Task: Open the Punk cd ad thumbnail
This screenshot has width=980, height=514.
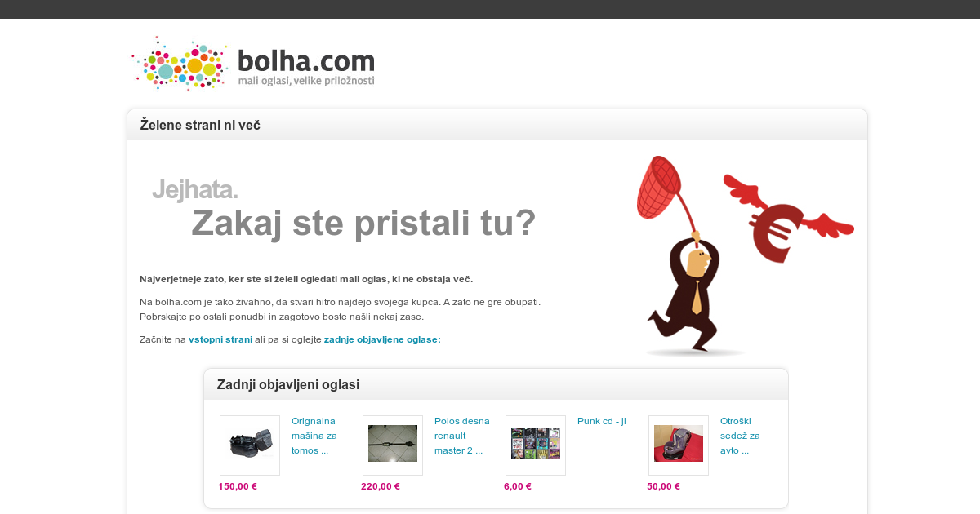Action: 536,445
